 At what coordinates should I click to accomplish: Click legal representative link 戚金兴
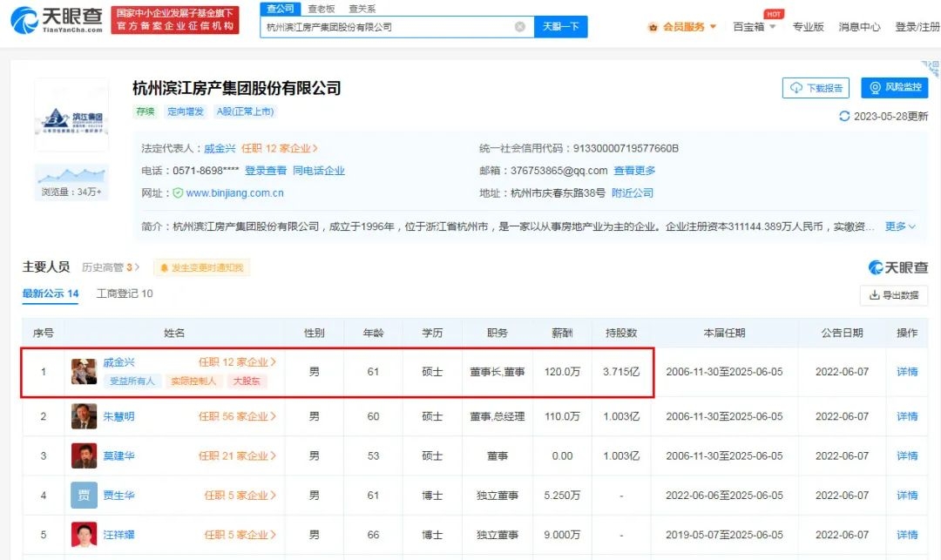[220, 149]
